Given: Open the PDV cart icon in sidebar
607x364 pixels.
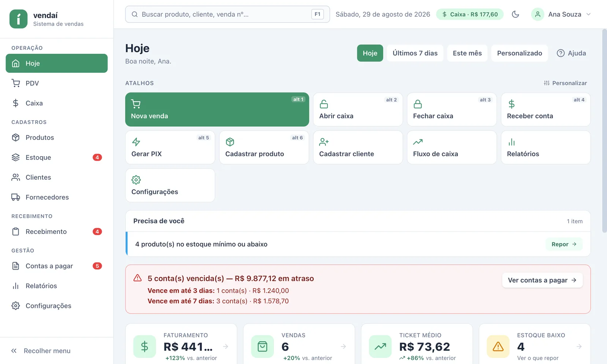Looking at the screenshot, I should (x=16, y=83).
